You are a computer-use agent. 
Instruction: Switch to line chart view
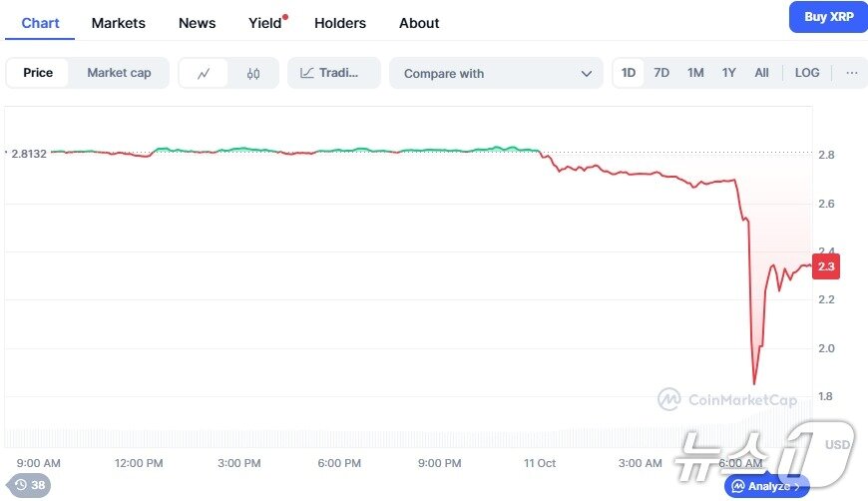click(x=204, y=73)
